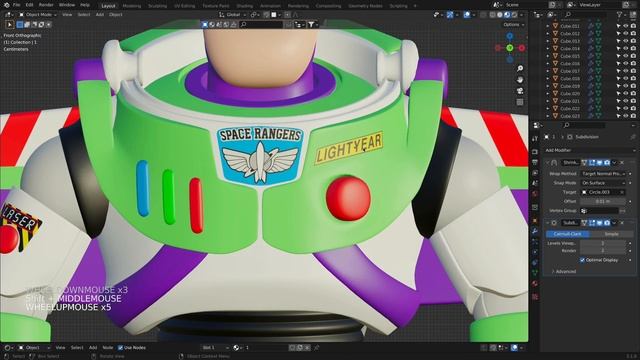Toggle selectability of Cube.017

(x=618, y=71)
